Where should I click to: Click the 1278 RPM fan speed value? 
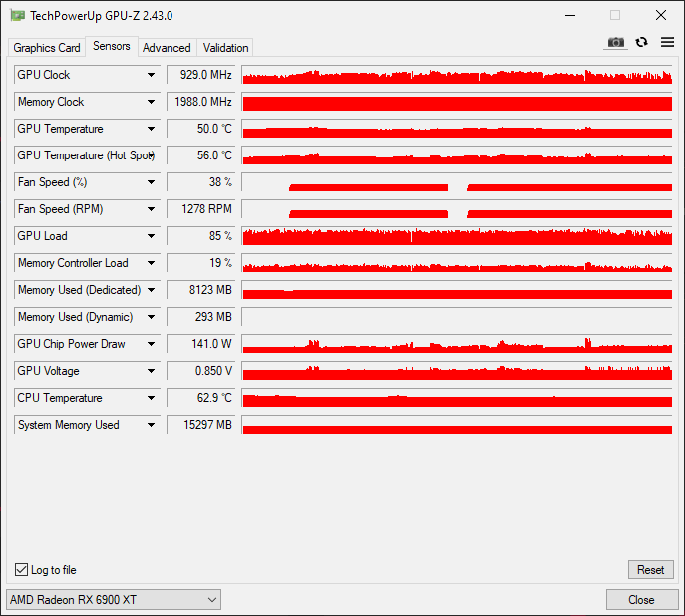pyautogui.click(x=201, y=209)
